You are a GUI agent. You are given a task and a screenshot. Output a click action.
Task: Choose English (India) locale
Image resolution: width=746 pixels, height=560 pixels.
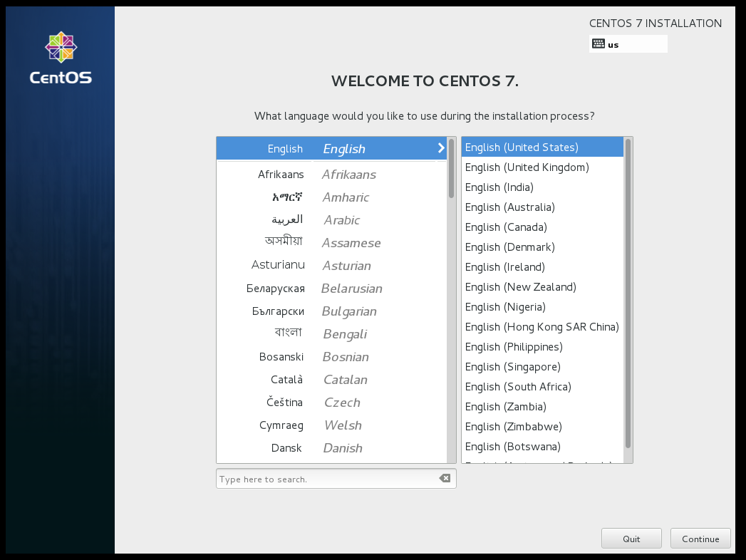click(542, 187)
